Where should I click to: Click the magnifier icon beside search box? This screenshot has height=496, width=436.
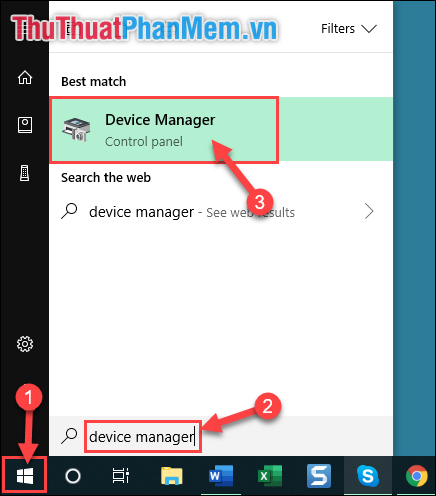point(69,436)
